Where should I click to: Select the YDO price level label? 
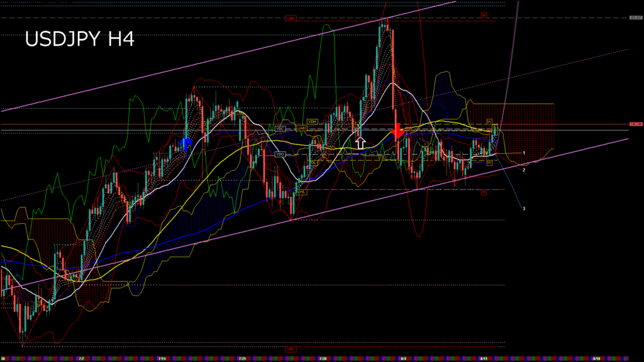tap(280, 154)
